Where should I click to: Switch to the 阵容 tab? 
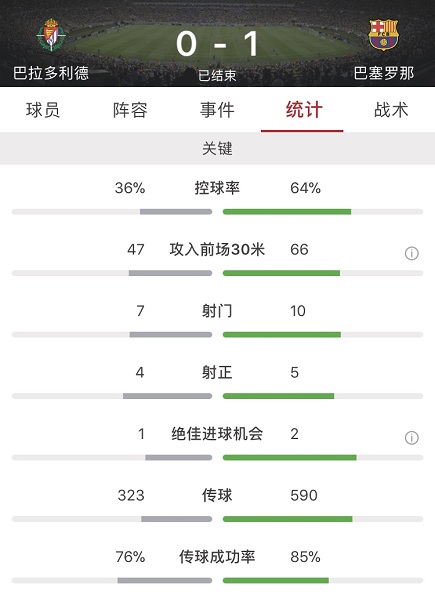[x=130, y=110]
